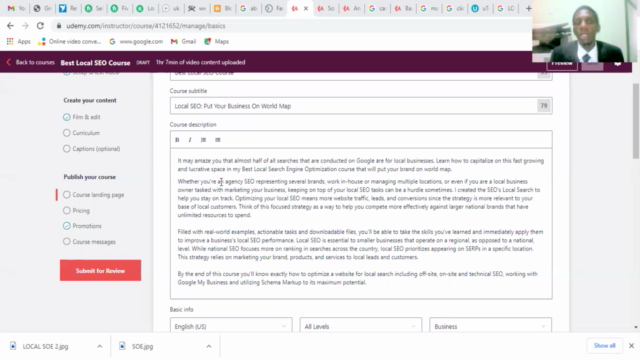
Task: Go forward in browser history
Action: pyautogui.click(x=25, y=26)
